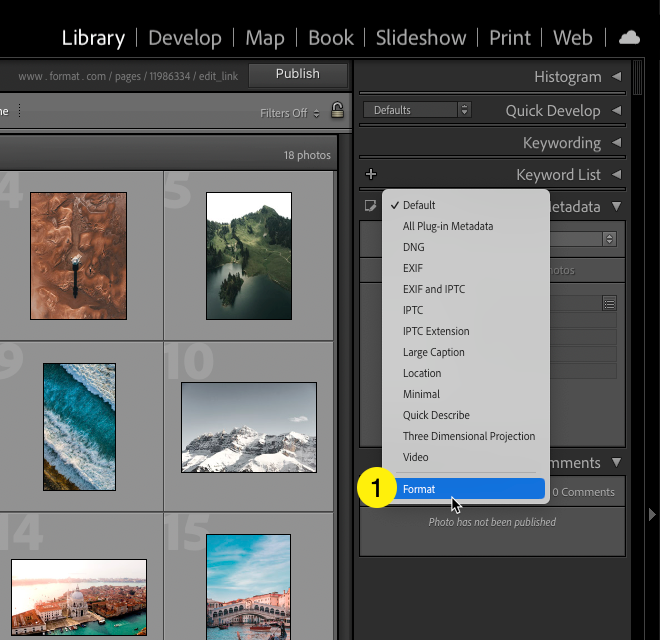Select the snowy mountain range thumbnail
Viewport: 660px width, 640px height.
pos(249,427)
